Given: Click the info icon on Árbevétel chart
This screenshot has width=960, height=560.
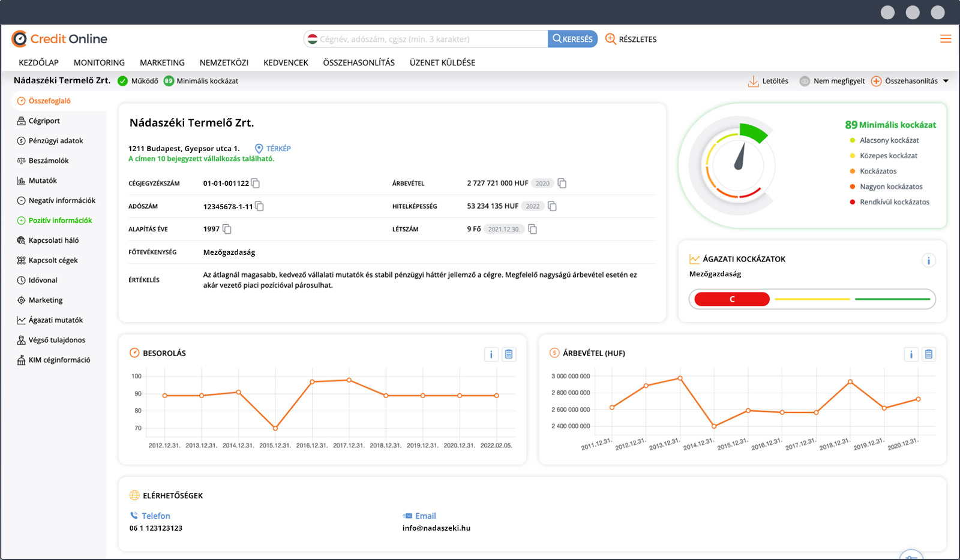Looking at the screenshot, I should (911, 354).
